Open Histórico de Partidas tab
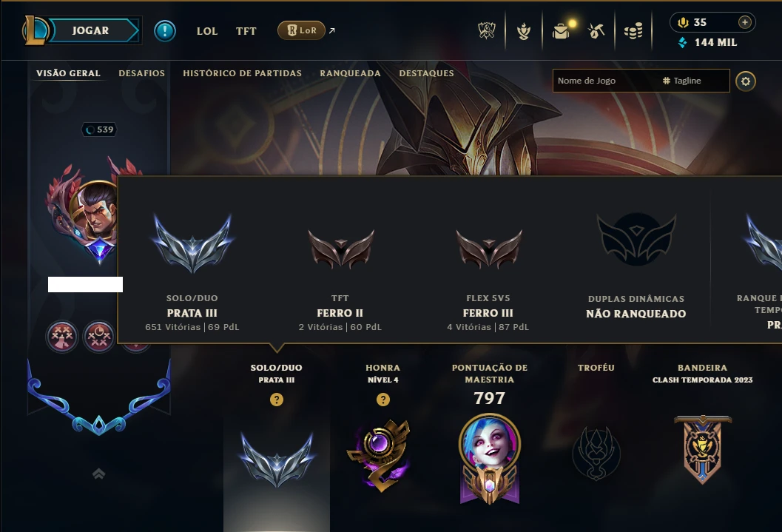This screenshot has width=782, height=532. point(243,73)
